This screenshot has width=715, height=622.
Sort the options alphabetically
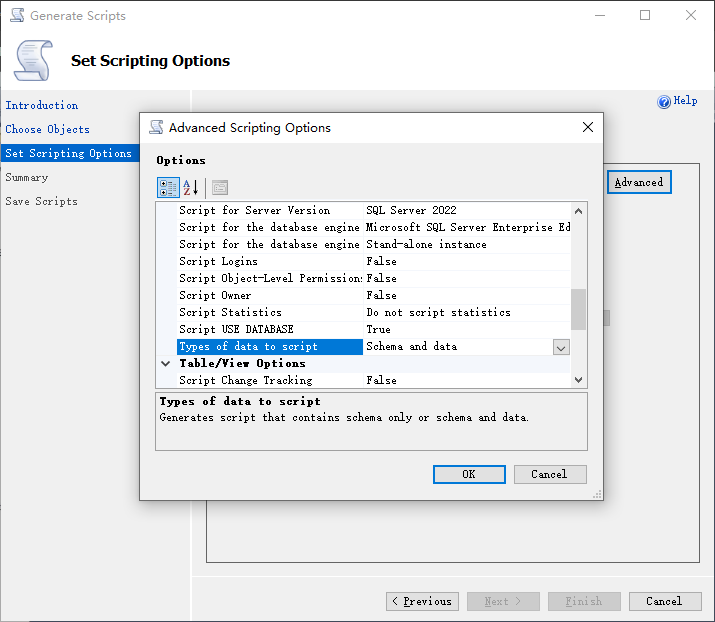(x=191, y=187)
